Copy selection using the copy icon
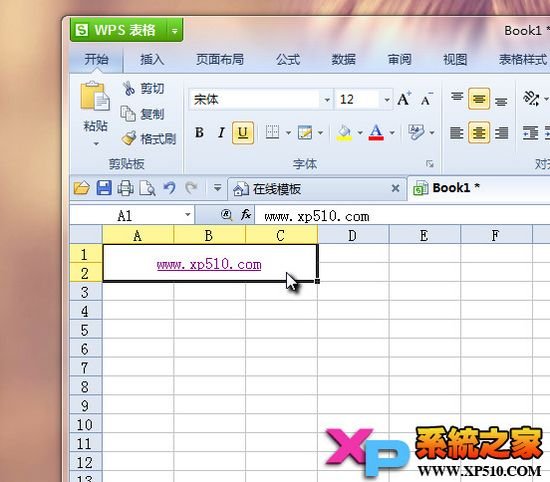 (128, 114)
